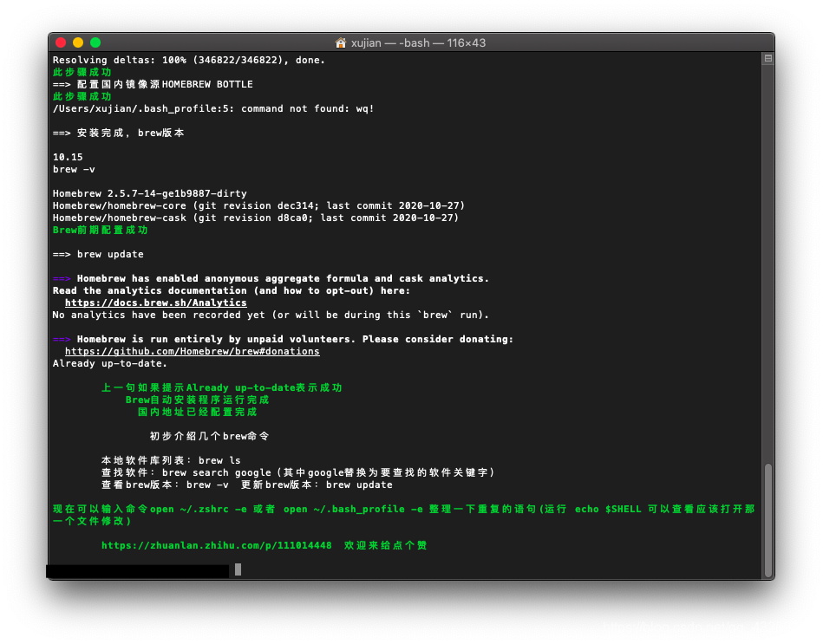Image resolution: width=823 pixels, height=644 pixels.
Task: Click the 'No analytics have been recorded yet' line
Action: (x=271, y=315)
